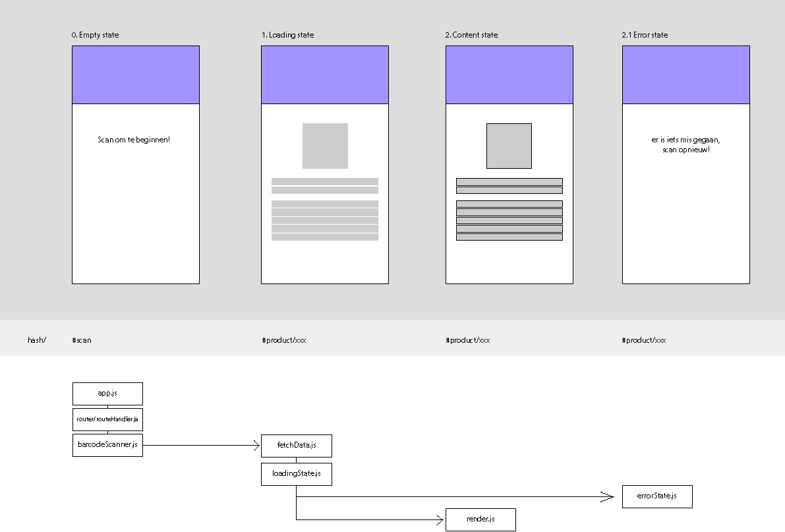
Task: Select the "1. Loading state" title label
Action: (288, 35)
